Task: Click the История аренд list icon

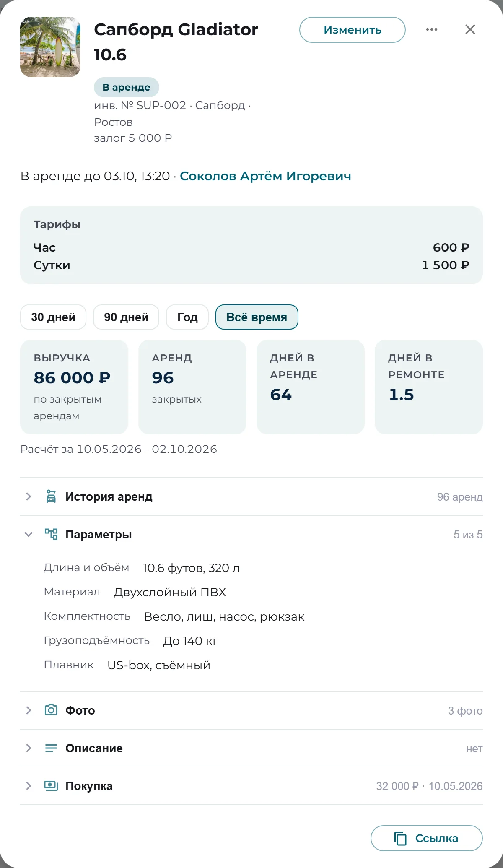Action: 51,496
